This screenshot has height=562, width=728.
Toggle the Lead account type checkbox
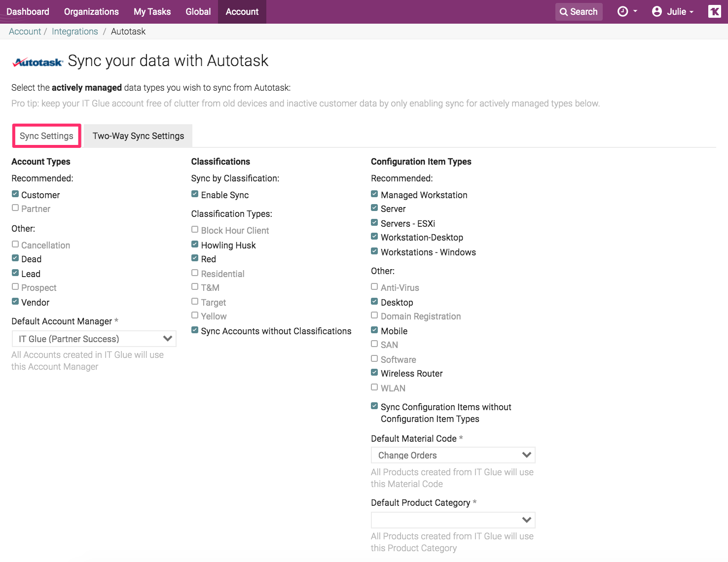tap(15, 273)
